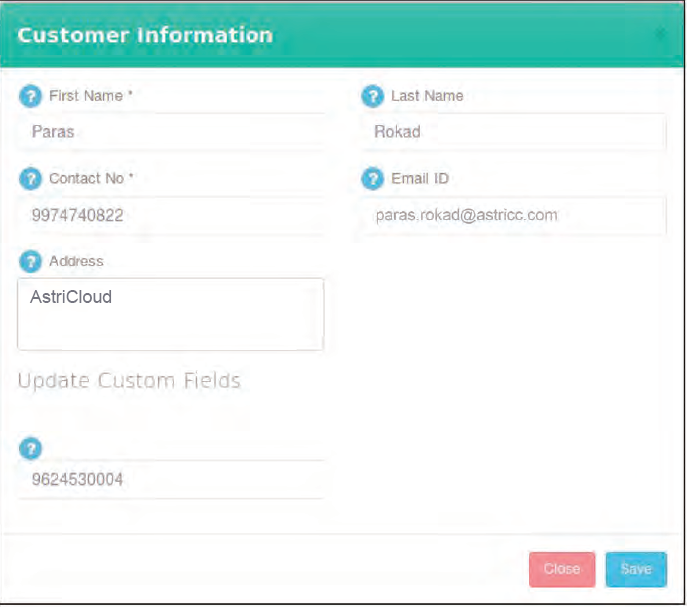The image size is (687, 607).
Task: Open the Contact No help tooltip icon
Action: [30, 180]
